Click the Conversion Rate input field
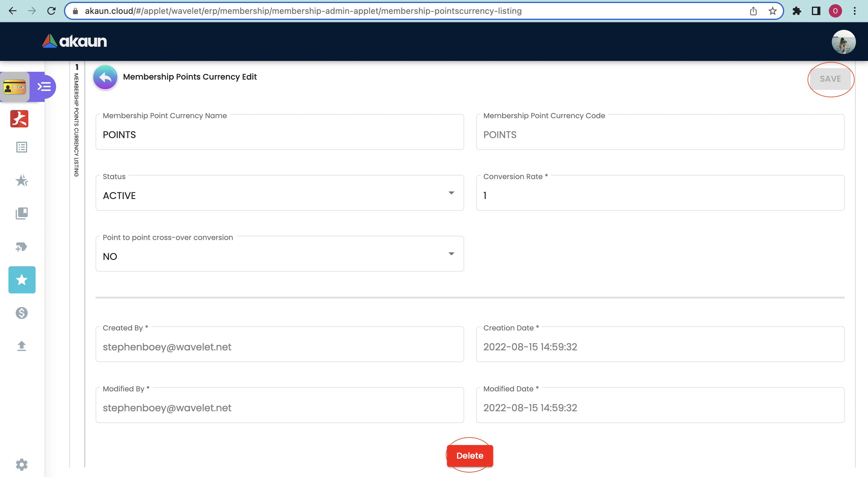 [x=660, y=195]
